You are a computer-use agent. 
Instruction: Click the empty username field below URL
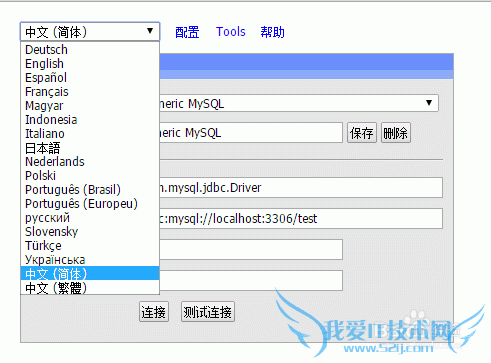point(251,249)
